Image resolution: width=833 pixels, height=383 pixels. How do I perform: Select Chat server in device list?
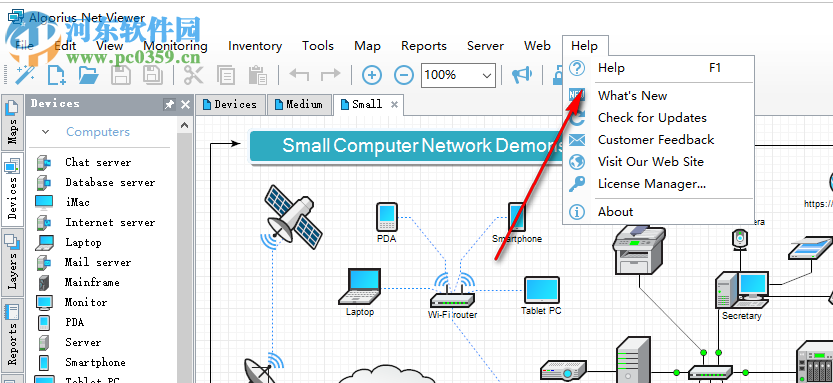point(98,163)
